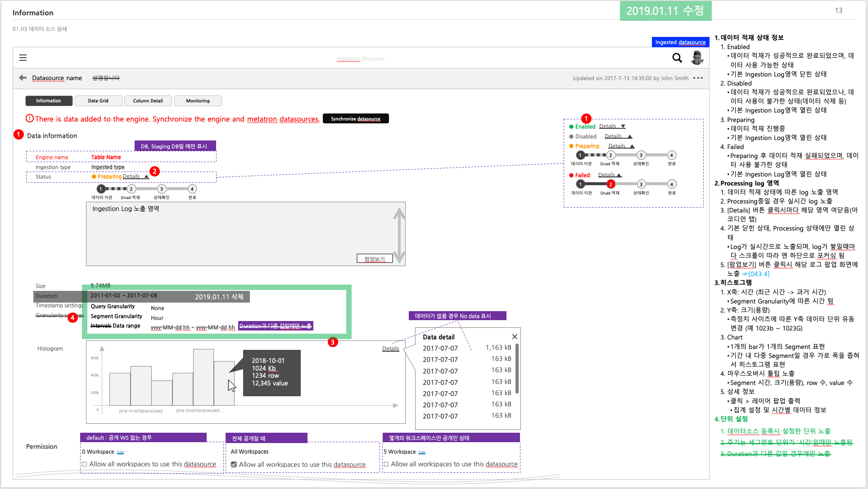868x489 pixels.
Task: Click the Datasource name title text
Action: click(57, 78)
